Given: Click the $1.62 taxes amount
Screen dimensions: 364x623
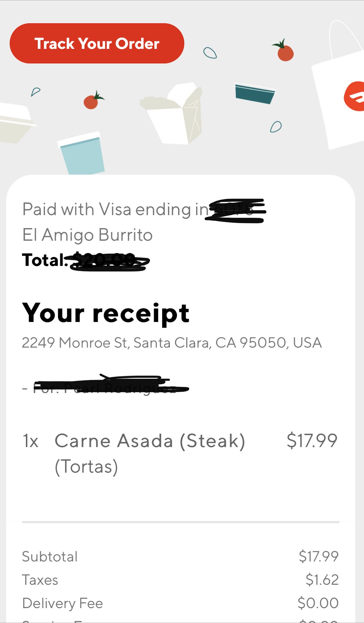Looking at the screenshot, I should tap(322, 580).
